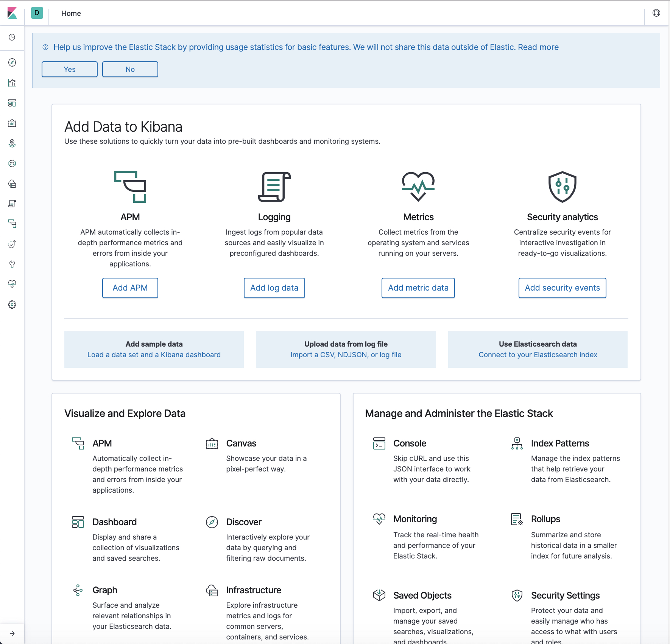
Task: Open the D space selector avatar
Action: pyautogui.click(x=37, y=13)
